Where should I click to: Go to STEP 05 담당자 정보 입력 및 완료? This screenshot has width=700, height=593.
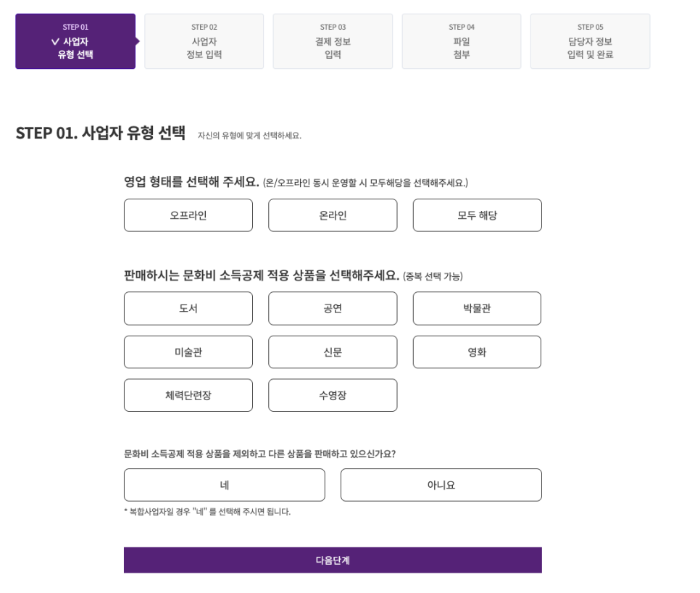point(590,41)
